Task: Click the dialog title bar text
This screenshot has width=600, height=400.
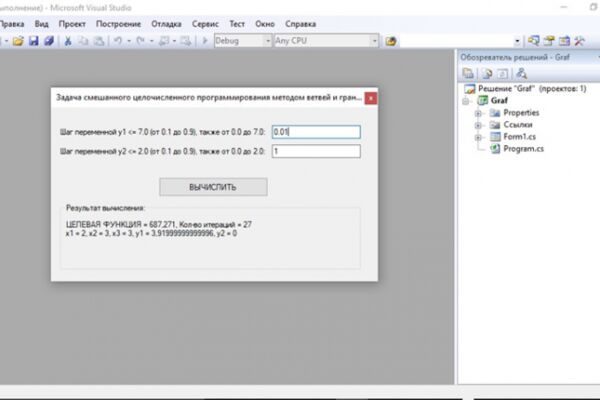Action: tap(209, 98)
